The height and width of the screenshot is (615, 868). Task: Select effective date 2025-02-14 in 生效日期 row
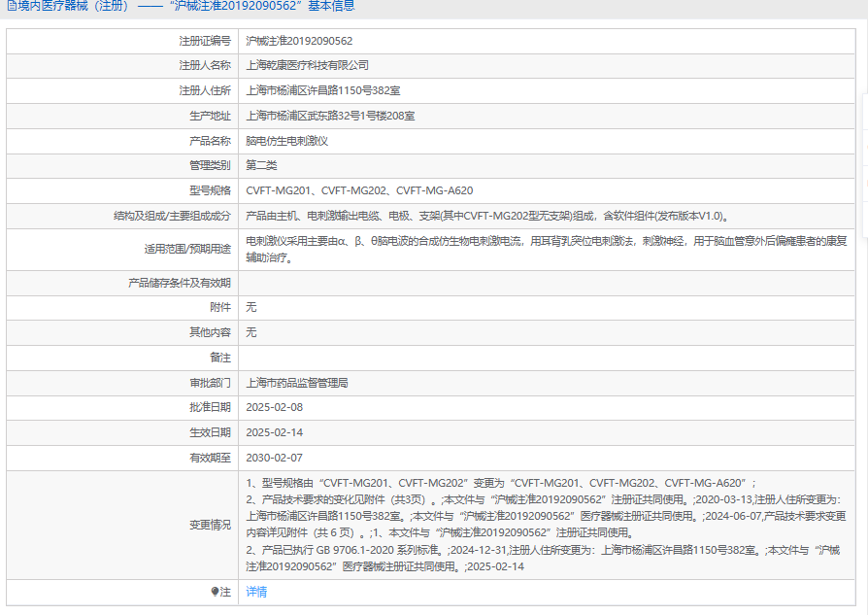275,432
